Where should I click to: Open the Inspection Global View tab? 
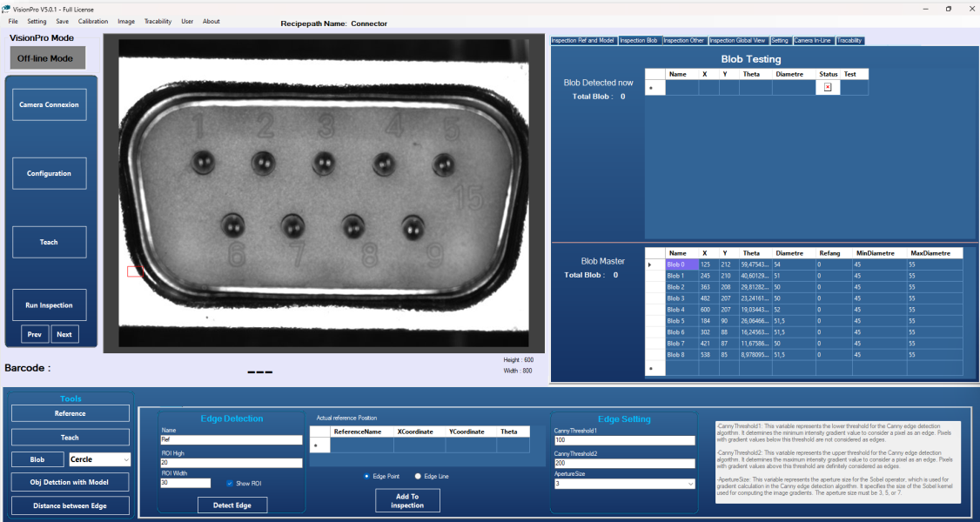point(737,41)
